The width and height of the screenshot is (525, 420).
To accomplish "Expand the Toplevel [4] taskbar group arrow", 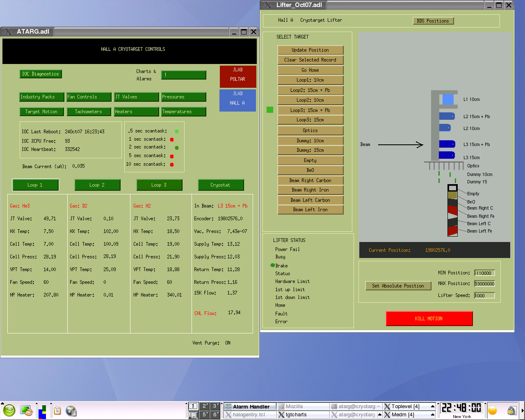I will click(x=432, y=406).
